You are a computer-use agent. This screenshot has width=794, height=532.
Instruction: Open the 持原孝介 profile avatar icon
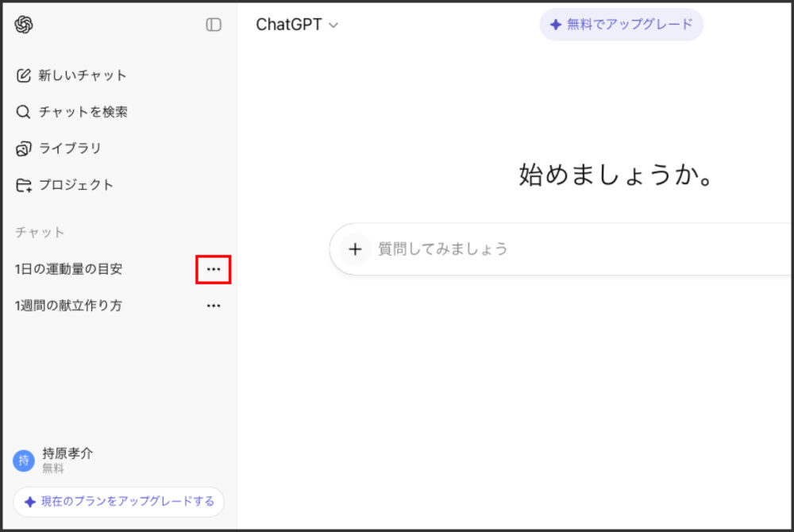(x=23, y=461)
